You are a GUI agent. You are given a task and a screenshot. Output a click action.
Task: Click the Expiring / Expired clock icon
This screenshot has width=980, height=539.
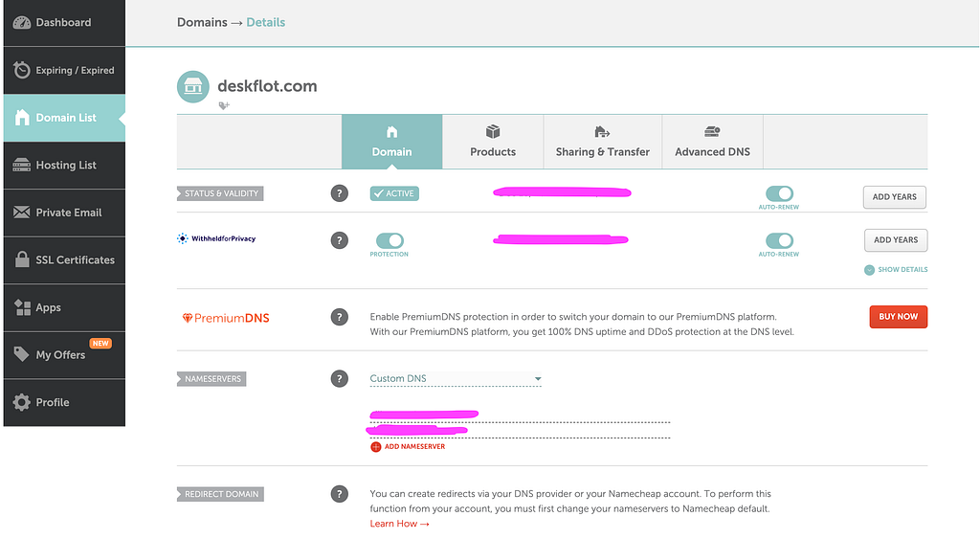click(22, 70)
